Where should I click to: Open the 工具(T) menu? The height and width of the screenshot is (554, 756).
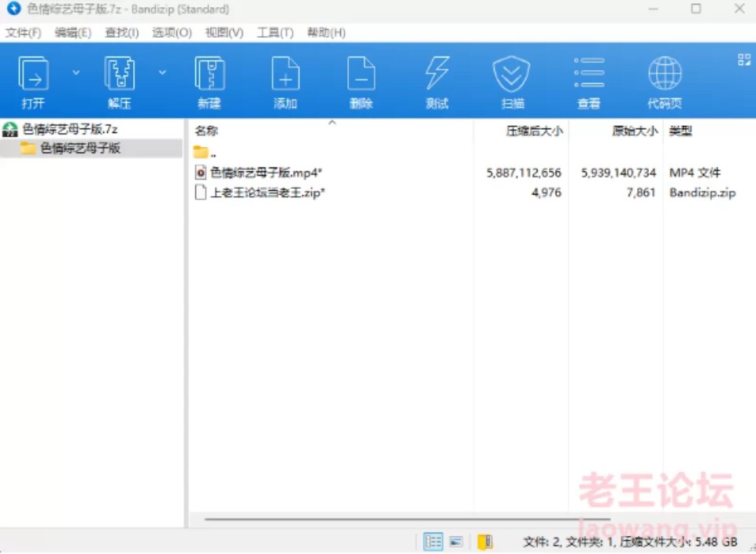(x=276, y=32)
